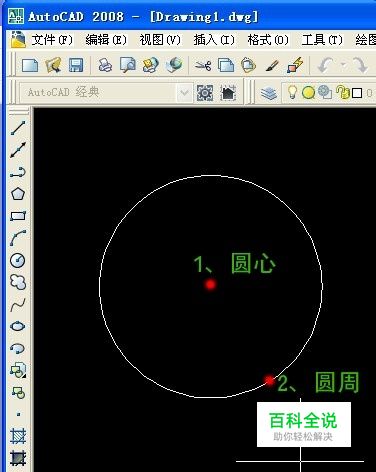Expand the AutoCAD 经典 workspace dropdown
The width and height of the screenshot is (376, 472).
(184, 93)
